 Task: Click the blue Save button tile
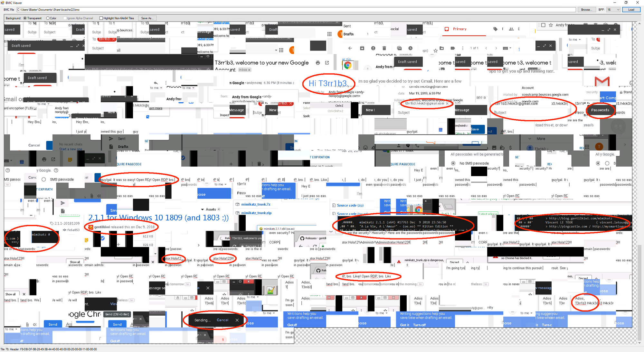tap(478, 129)
